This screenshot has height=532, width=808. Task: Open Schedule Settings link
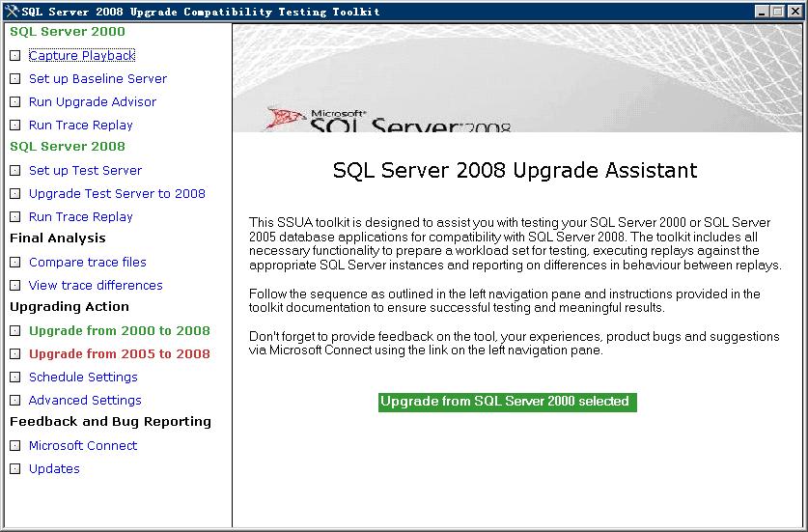coord(83,377)
